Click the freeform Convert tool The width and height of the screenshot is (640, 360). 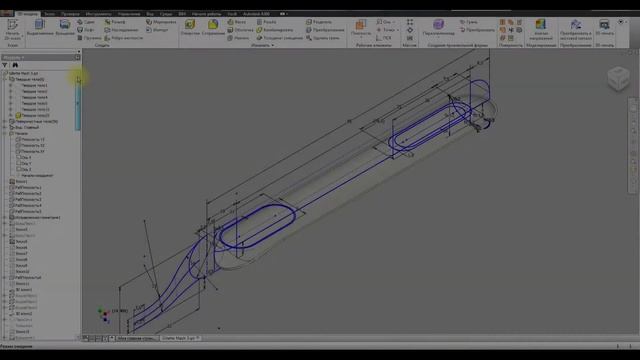[477, 30]
